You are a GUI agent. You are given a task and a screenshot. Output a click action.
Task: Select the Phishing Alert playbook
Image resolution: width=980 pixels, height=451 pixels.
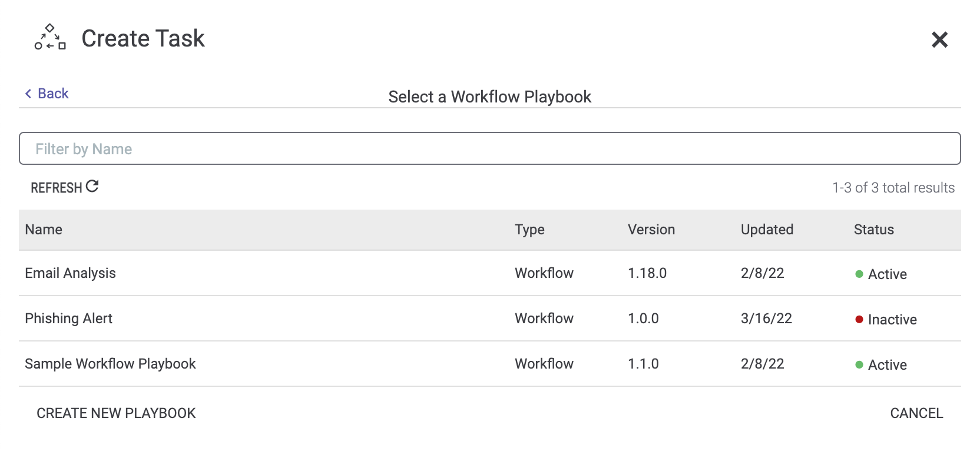(490, 319)
